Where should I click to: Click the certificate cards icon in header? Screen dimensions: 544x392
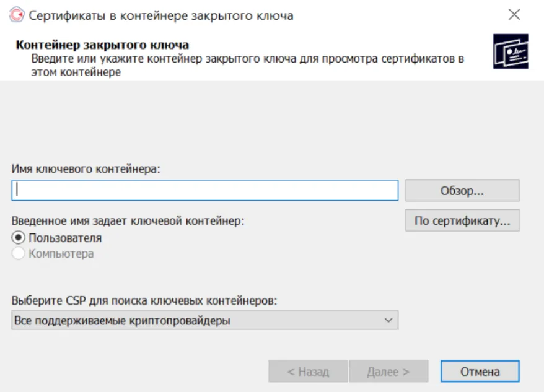click(x=511, y=51)
